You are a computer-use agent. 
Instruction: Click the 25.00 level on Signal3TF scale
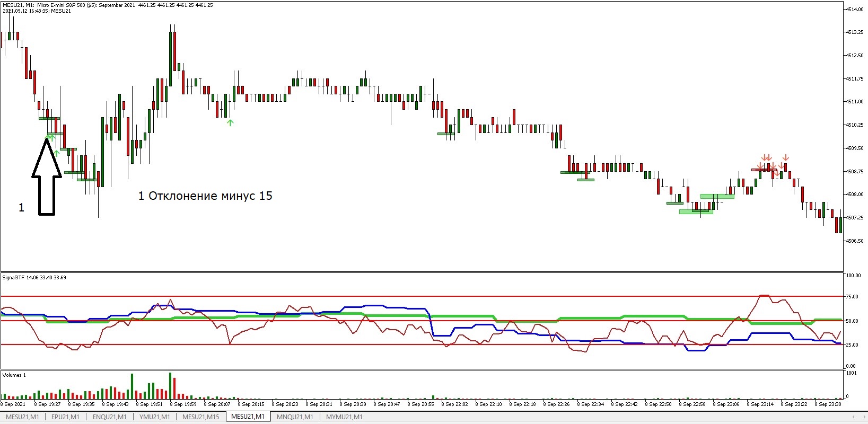(x=852, y=345)
